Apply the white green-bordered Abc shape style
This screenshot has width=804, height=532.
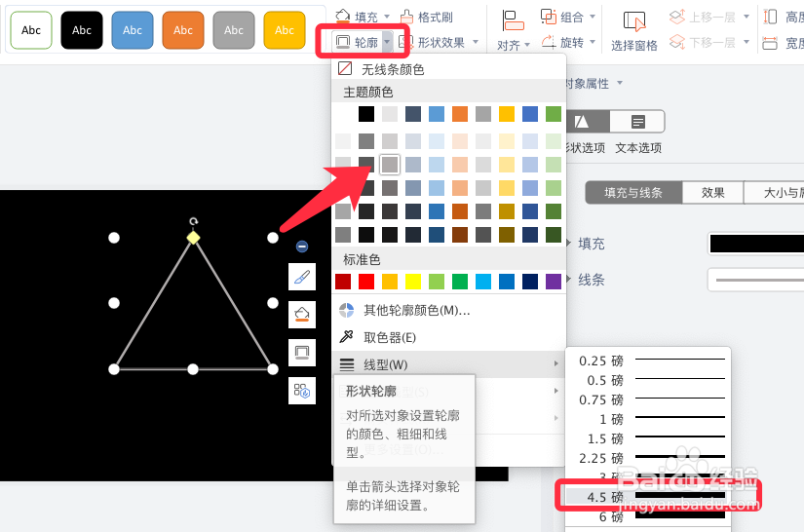31,30
